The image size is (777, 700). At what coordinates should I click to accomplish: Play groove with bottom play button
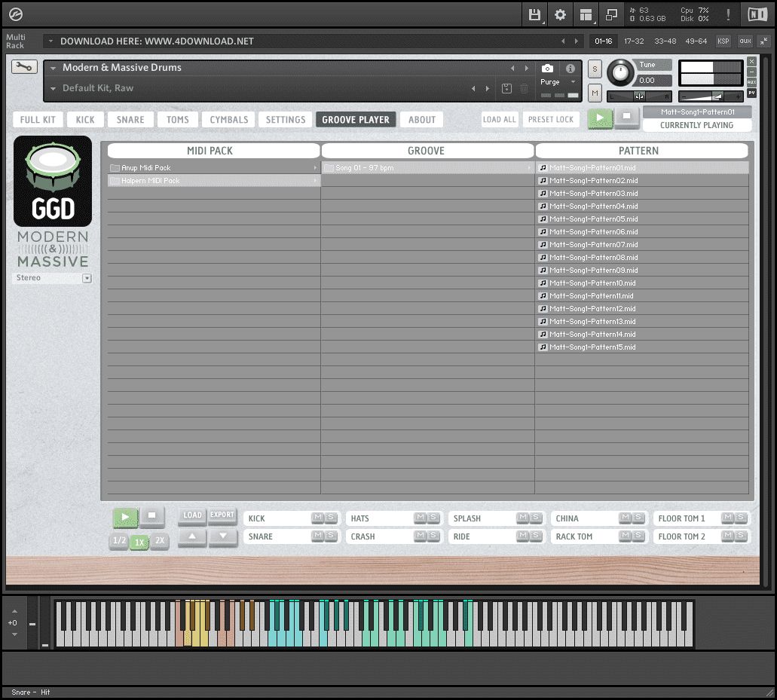tap(125, 517)
